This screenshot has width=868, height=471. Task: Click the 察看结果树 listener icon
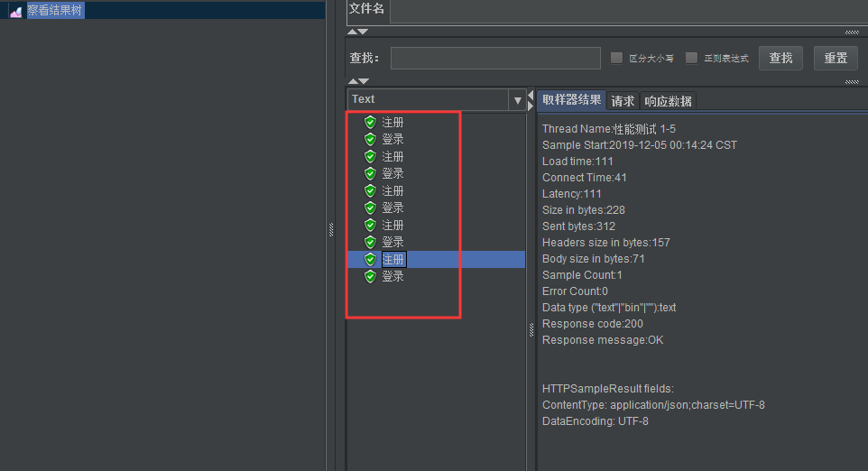click(16, 11)
